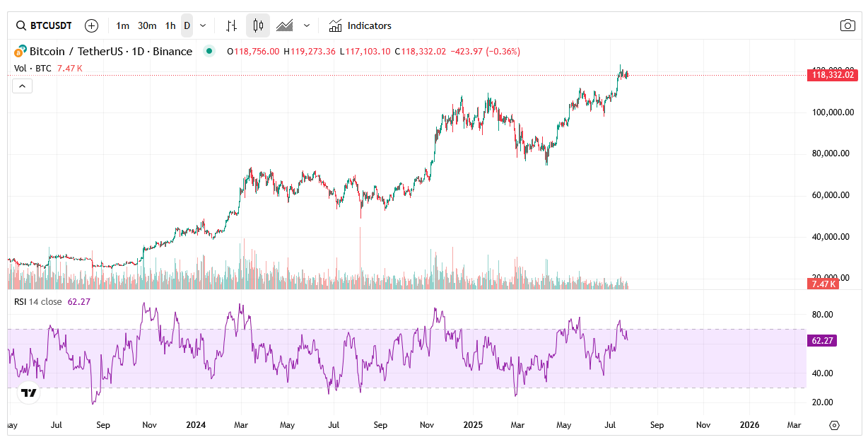Screen dimensions: 868x447
Task: Click the 100,000.00 price axis label
Action: point(833,112)
